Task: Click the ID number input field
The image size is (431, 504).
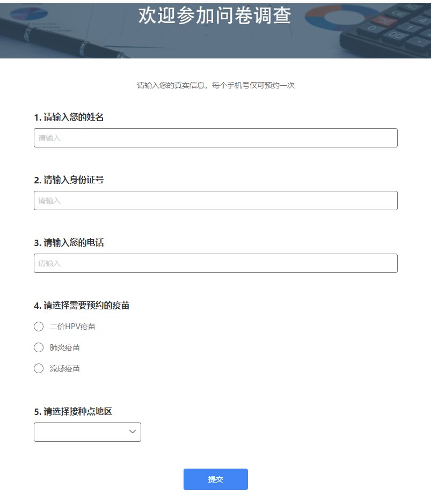Action: 215,201
